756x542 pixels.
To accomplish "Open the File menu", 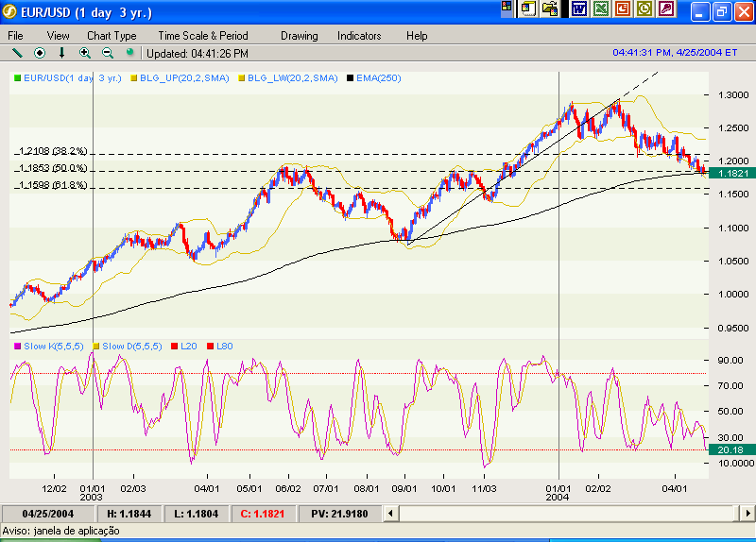I will click(15, 36).
